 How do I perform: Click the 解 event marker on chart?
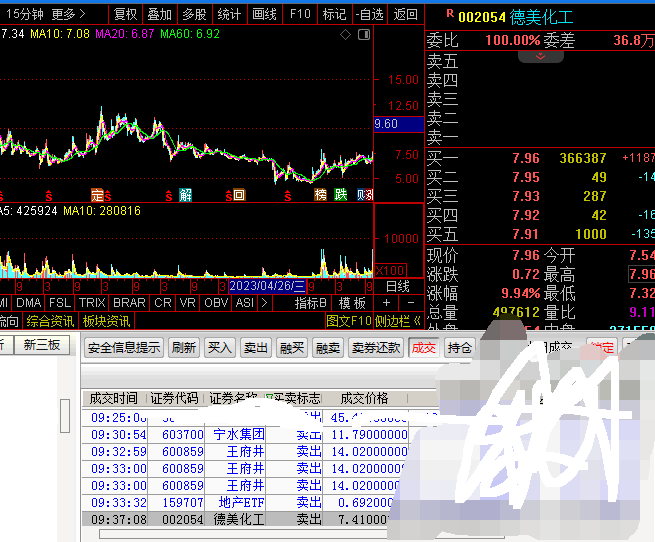click(185, 195)
